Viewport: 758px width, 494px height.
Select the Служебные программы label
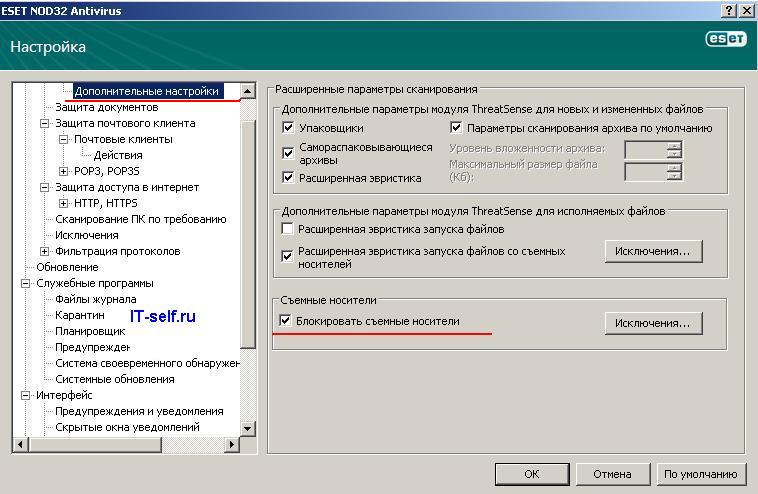pos(95,283)
